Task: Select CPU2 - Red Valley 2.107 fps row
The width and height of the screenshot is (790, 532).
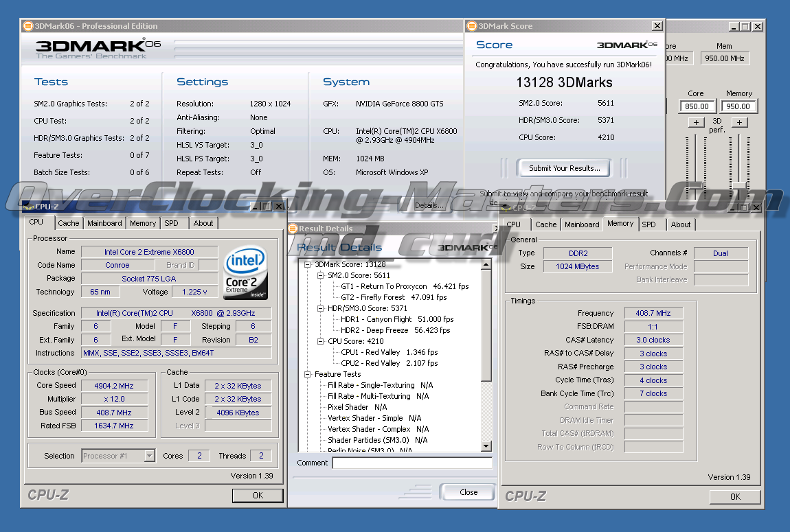Action: pos(389,363)
